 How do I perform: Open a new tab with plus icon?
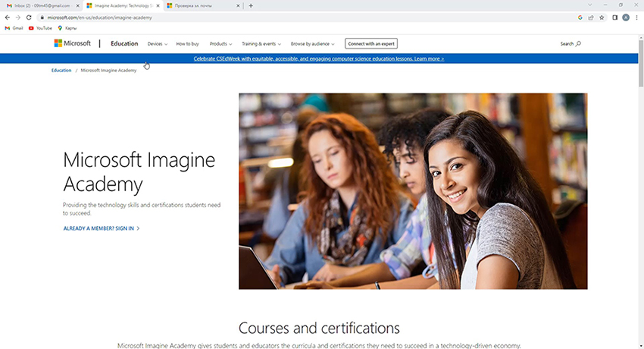tap(251, 6)
